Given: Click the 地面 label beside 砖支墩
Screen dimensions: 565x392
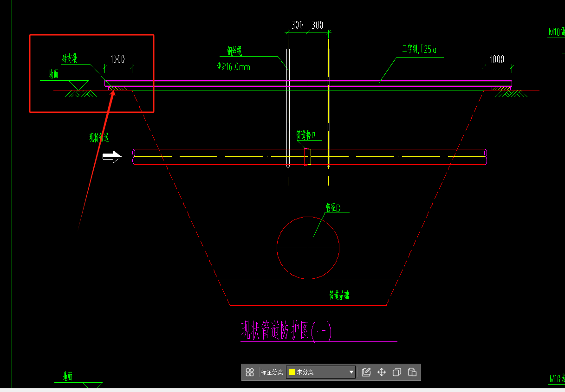Looking at the screenshot, I should [x=54, y=75].
